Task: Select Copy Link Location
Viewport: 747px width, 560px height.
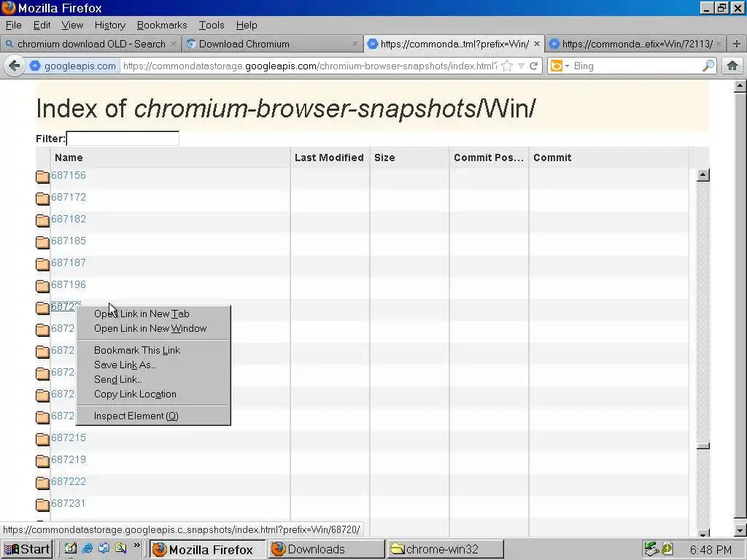Action: [153, 394]
